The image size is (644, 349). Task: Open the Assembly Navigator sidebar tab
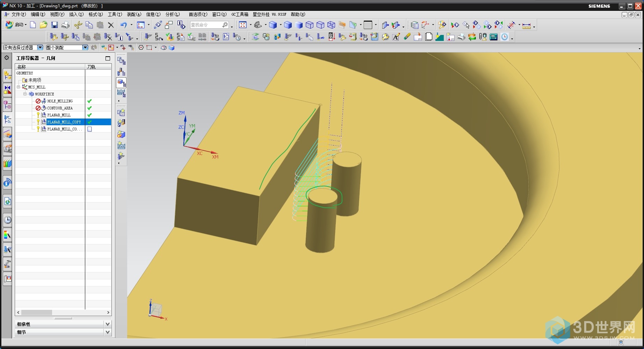(x=7, y=75)
